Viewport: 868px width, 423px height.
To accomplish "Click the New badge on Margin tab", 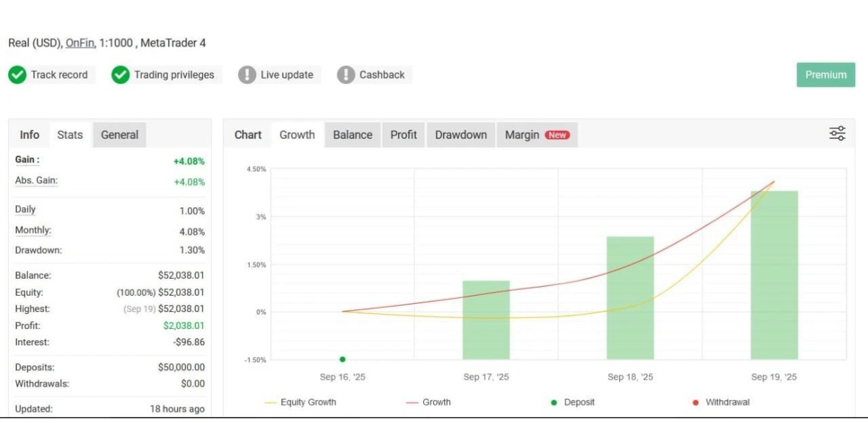I will tap(557, 135).
